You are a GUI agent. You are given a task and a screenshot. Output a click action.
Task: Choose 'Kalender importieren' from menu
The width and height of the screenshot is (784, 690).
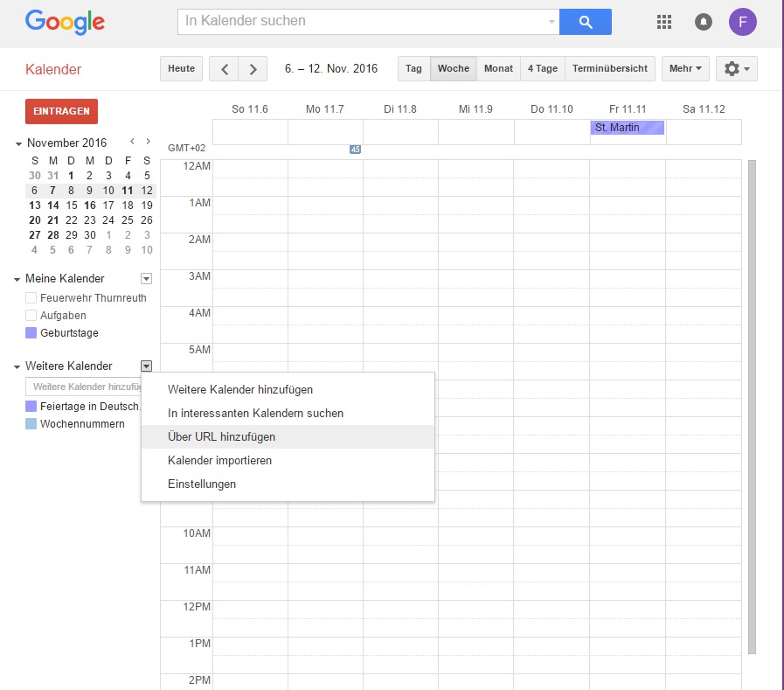click(x=219, y=461)
